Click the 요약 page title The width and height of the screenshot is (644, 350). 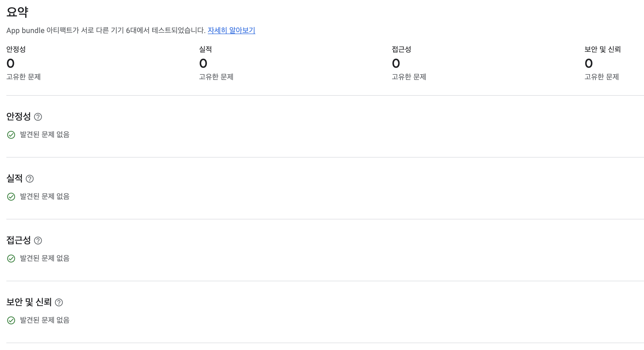(x=17, y=12)
